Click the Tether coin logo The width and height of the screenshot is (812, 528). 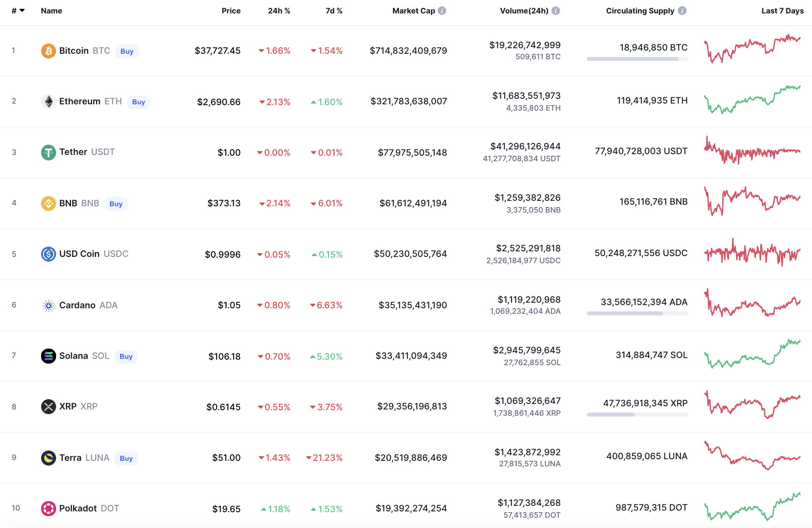point(48,152)
